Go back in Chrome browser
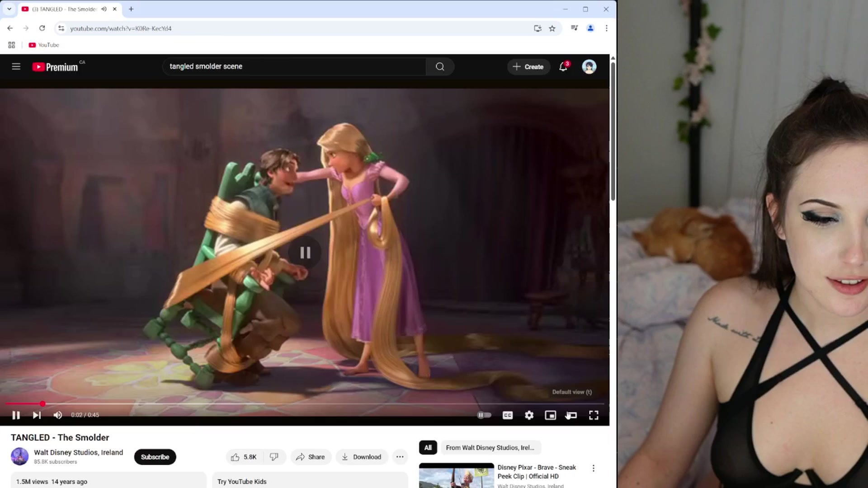 pos(10,28)
